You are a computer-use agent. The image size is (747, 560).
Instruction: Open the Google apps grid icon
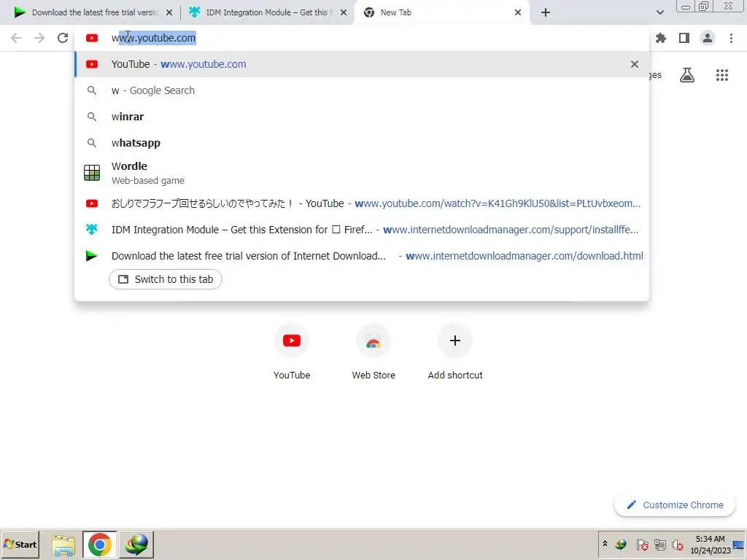coord(722,75)
